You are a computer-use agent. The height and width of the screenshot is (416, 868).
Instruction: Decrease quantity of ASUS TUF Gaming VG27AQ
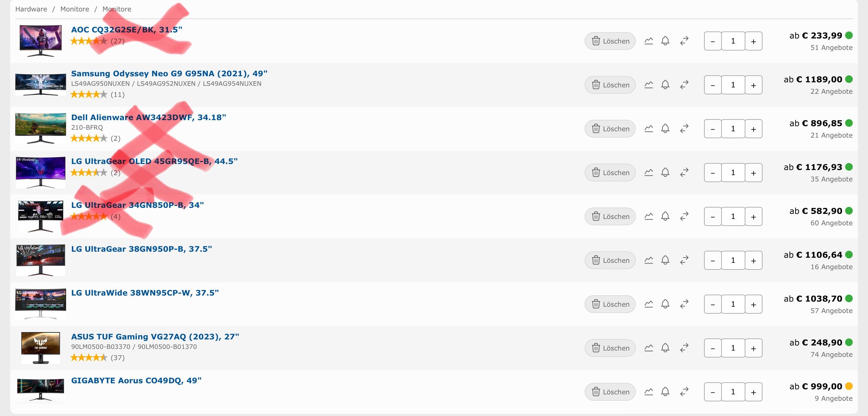[x=713, y=348]
